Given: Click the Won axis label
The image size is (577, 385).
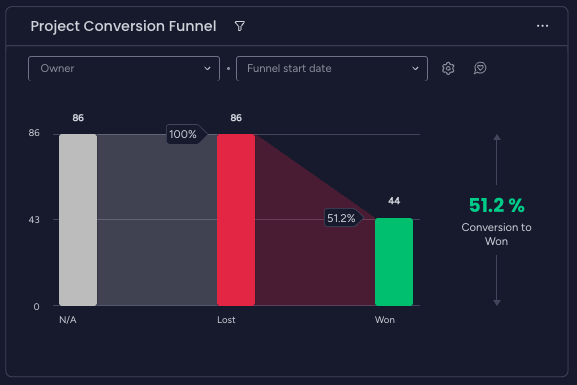Looking at the screenshot, I should 385,320.
